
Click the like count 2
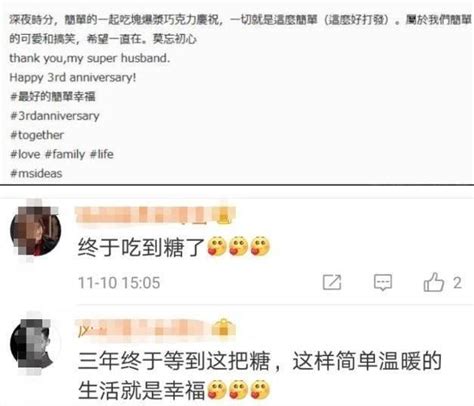click(457, 283)
